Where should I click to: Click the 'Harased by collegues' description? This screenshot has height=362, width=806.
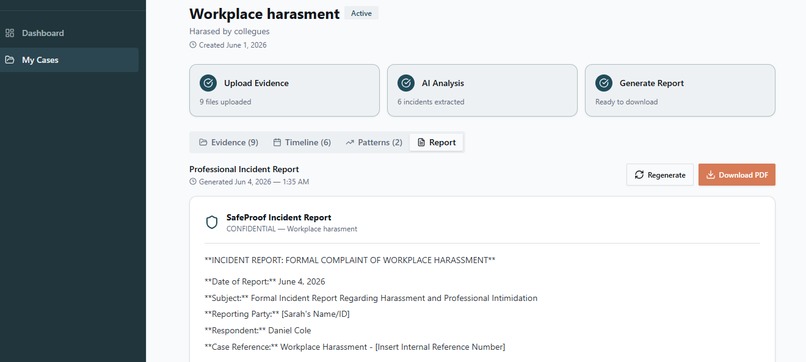pyautogui.click(x=229, y=31)
